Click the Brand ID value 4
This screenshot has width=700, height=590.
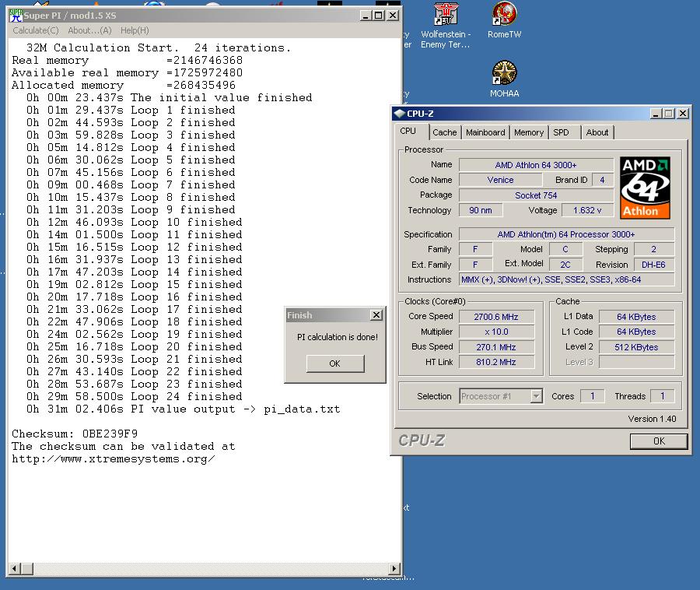coord(602,180)
